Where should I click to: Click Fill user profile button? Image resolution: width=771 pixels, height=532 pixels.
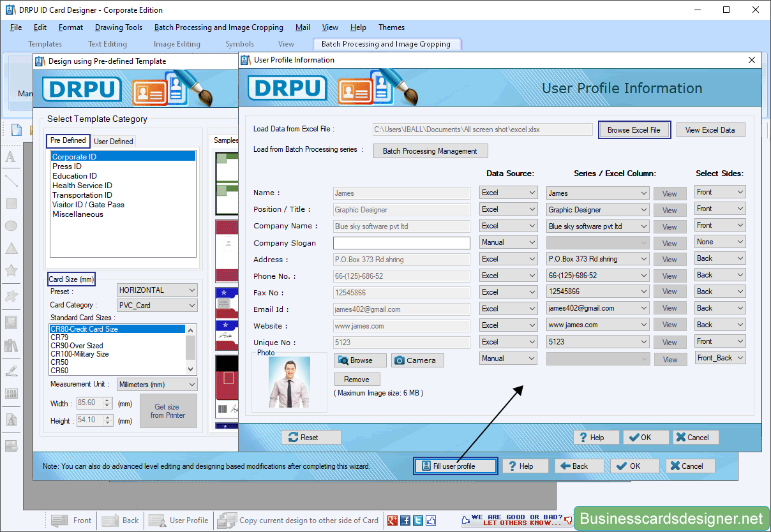tap(455, 466)
